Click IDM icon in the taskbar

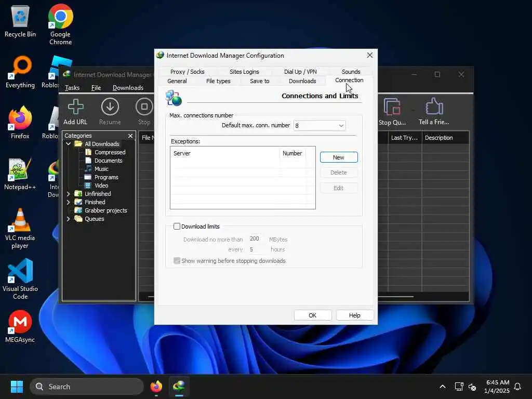point(179,386)
